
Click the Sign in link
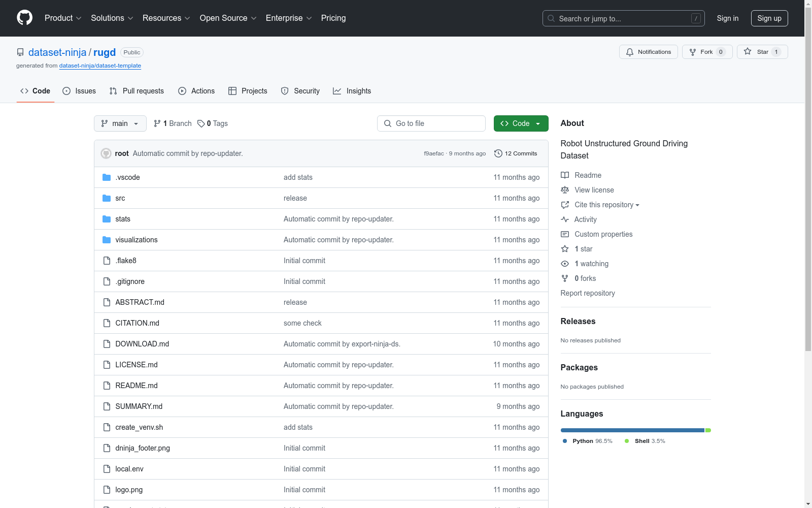pyautogui.click(x=728, y=18)
